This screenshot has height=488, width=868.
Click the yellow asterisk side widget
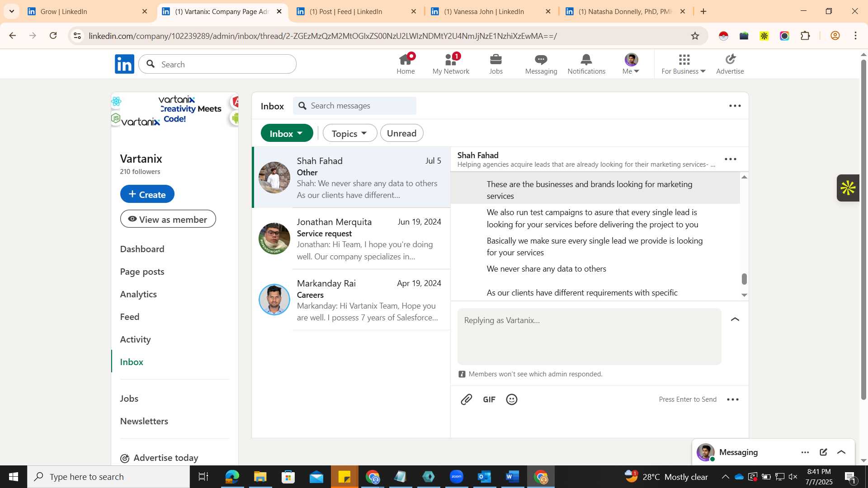(x=848, y=188)
